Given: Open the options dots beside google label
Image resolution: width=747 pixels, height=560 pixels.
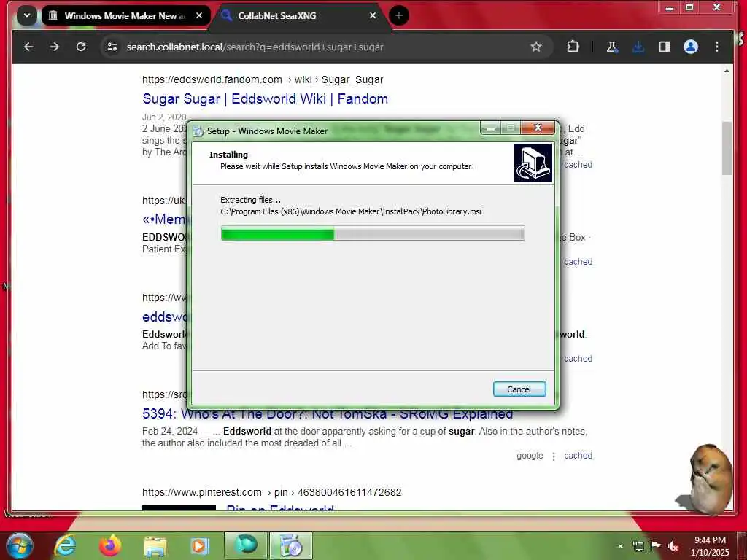Looking at the screenshot, I should pos(554,456).
